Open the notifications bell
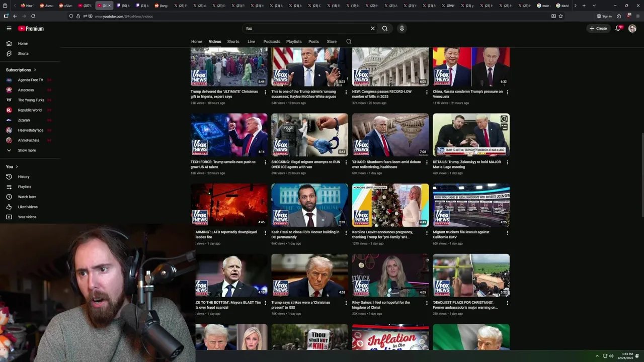The image size is (644, 362). click(618, 29)
